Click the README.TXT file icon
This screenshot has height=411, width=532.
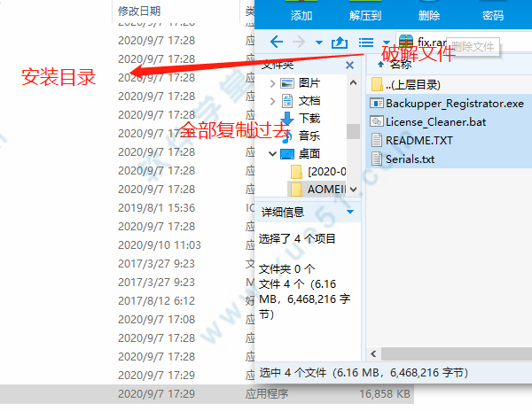pos(377,140)
